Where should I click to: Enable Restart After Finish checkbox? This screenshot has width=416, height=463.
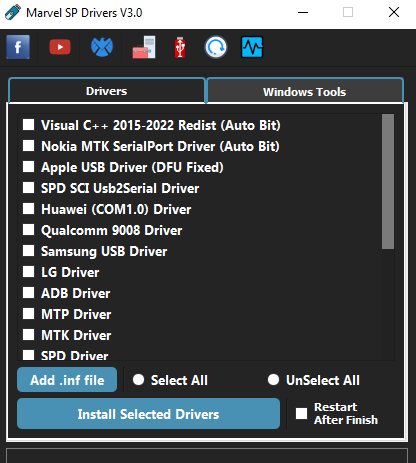tap(301, 414)
